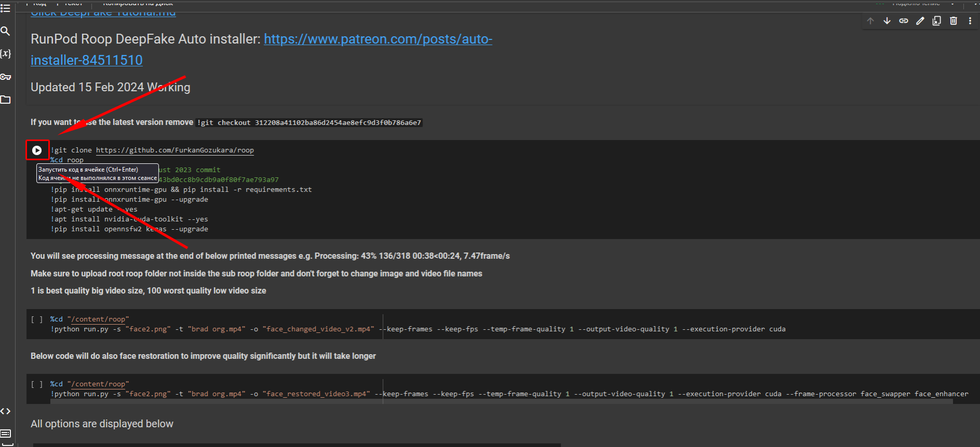Click "/content/roop" path in the face_changed cell

point(98,319)
